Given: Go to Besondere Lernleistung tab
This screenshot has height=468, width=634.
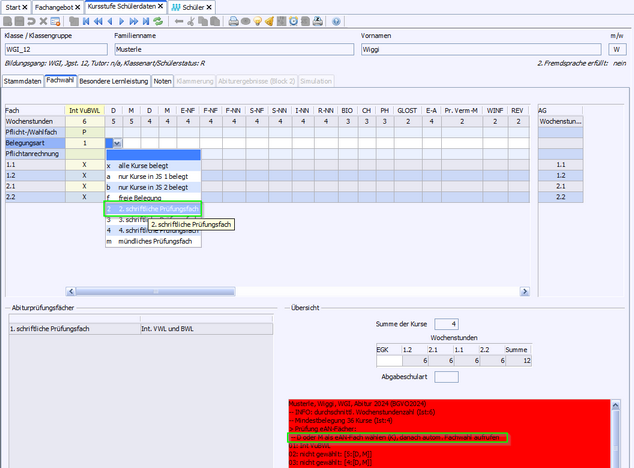Looking at the screenshot, I should pyautogui.click(x=113, y=80).
